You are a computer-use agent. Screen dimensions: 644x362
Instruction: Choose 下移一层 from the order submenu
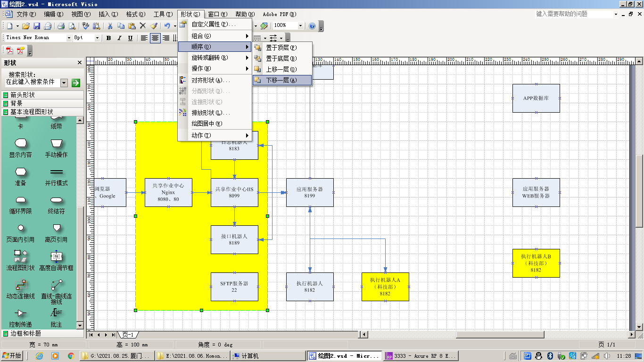click(x=282, y=80)
